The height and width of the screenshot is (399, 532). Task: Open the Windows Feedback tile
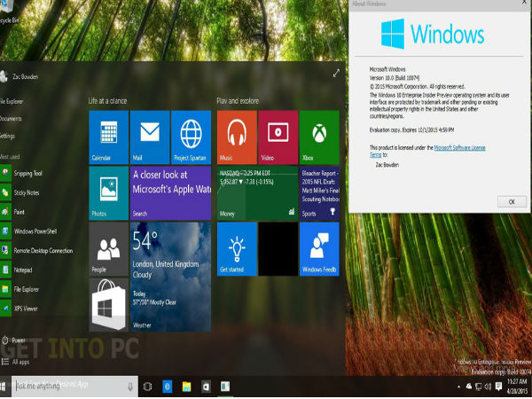point(319,248)
